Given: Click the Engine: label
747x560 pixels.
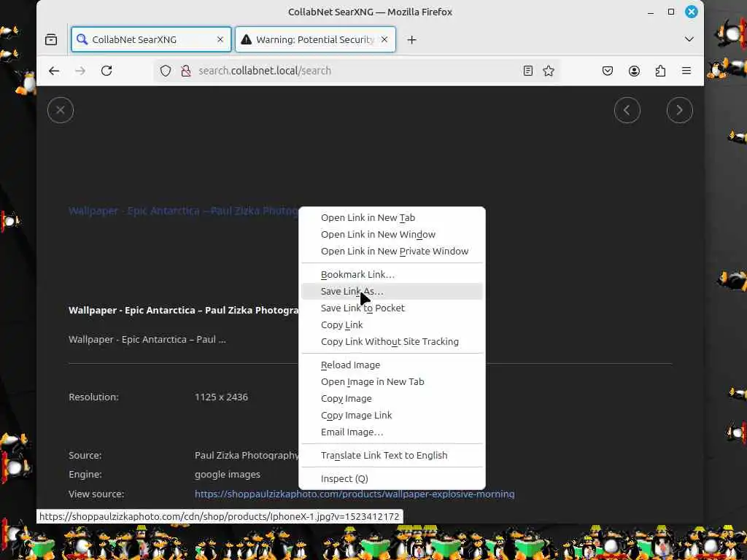Looking at the screenshot, I should tap(85, 474).
